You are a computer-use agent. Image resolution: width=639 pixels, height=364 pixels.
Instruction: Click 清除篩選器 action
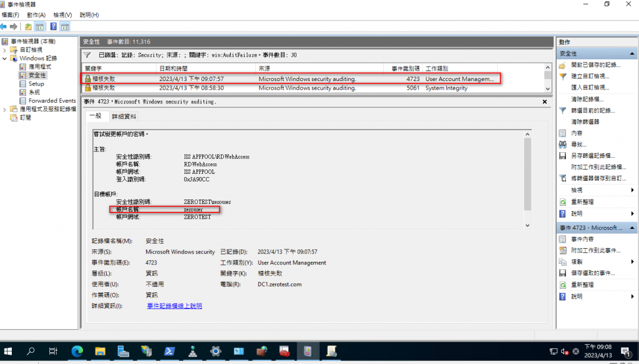pos(585,122)
